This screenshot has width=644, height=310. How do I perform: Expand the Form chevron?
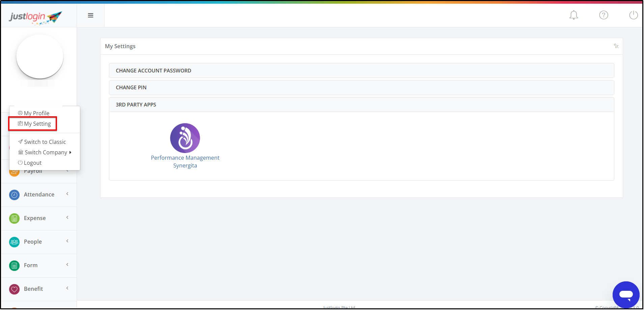pyautogui.click(x=67, y=265)
